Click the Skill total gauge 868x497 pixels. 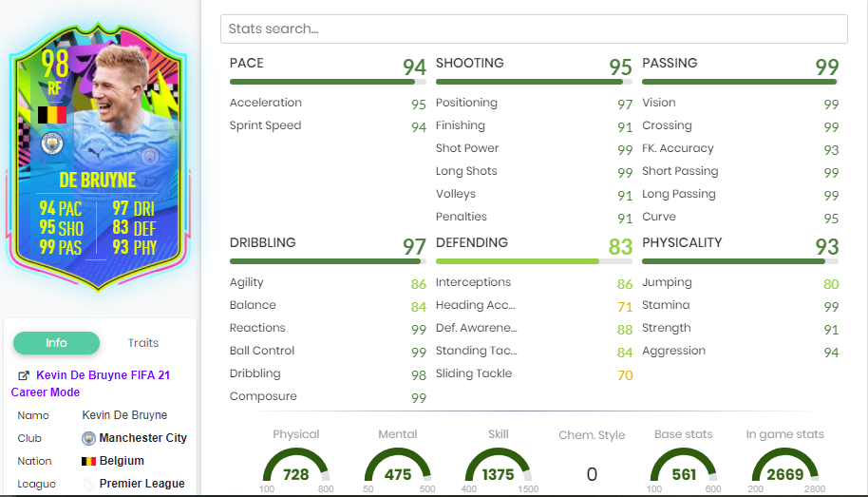click(x=499, y=468)
